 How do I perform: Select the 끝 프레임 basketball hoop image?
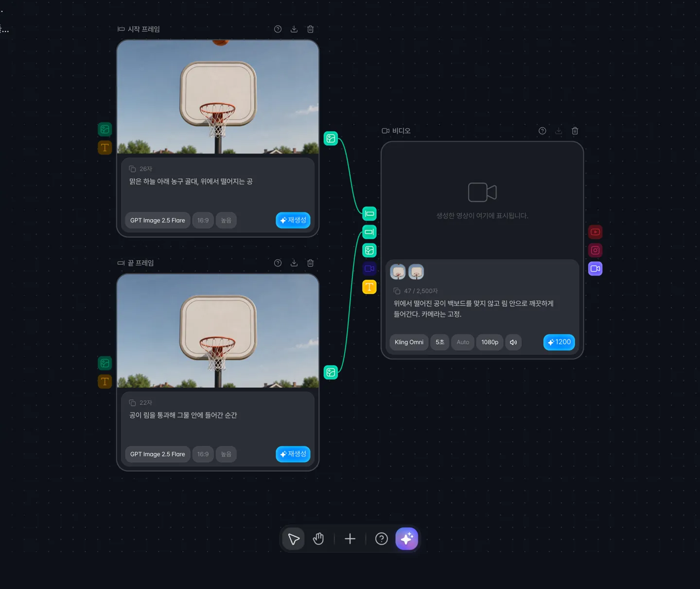click(218, 331)
